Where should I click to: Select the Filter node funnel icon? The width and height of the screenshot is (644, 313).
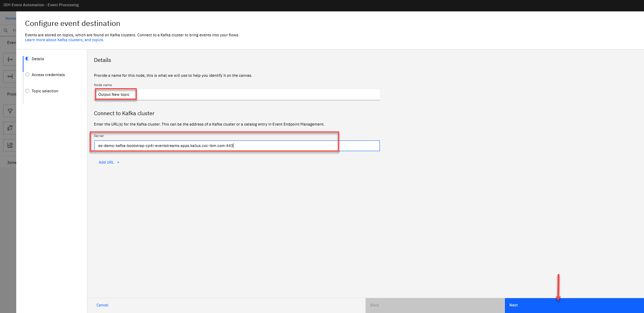click(x=10, y=111)
